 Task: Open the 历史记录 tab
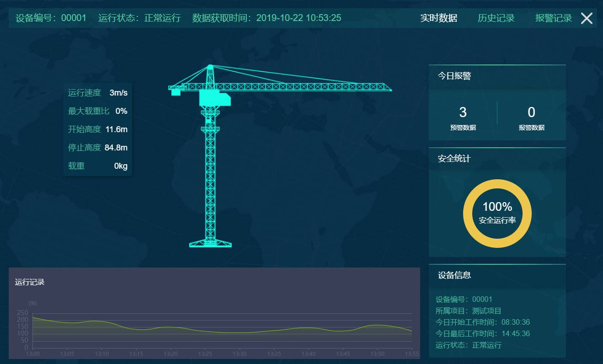tap(496, 18)
